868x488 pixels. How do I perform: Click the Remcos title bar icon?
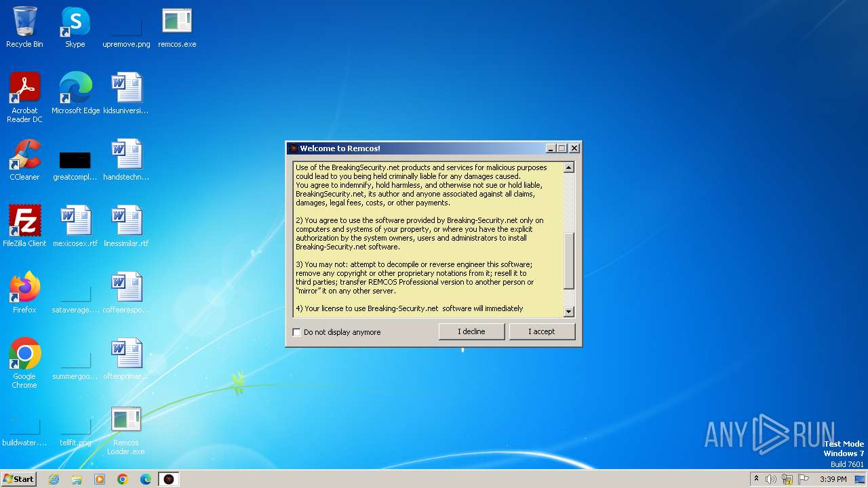[x=293, y=148]
